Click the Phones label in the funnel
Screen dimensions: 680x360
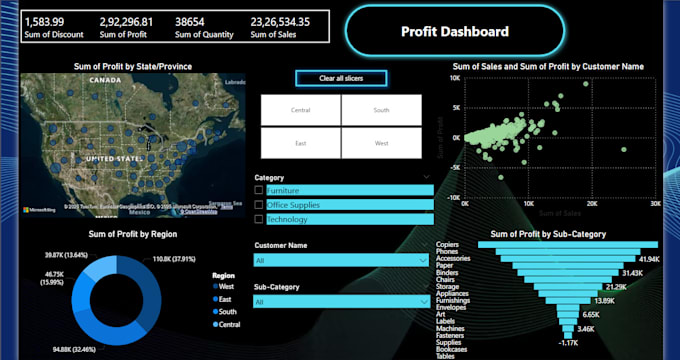tap(447, 252)
